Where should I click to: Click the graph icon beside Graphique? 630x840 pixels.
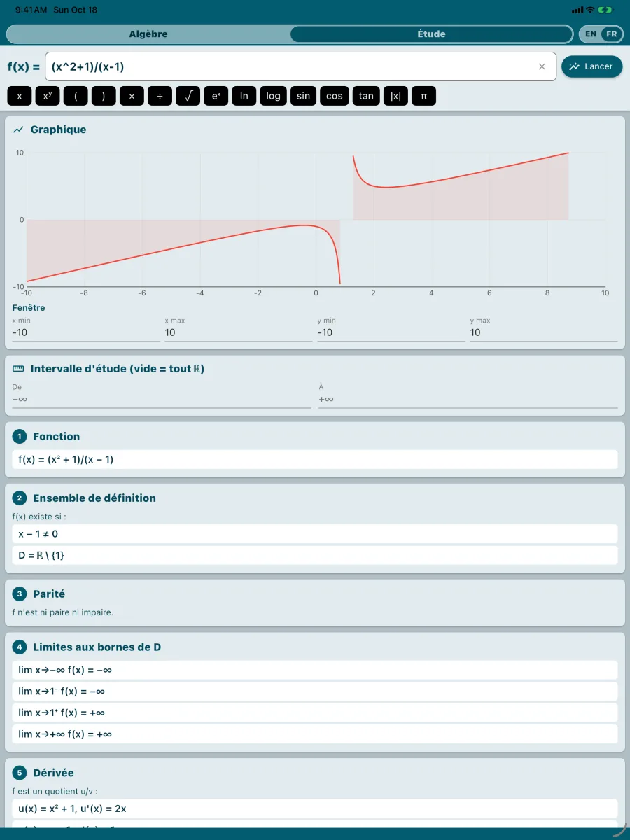pyautogui.click(x=18, y=129)
